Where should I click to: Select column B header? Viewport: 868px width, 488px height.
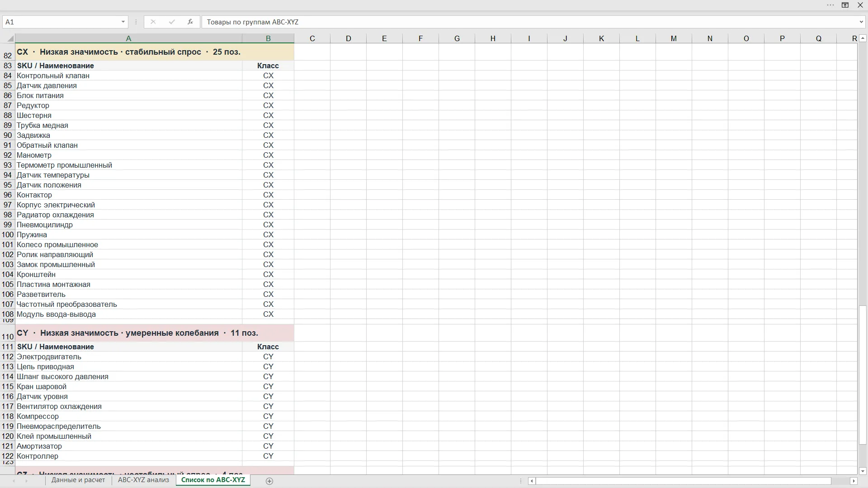[x=268, y=38]
